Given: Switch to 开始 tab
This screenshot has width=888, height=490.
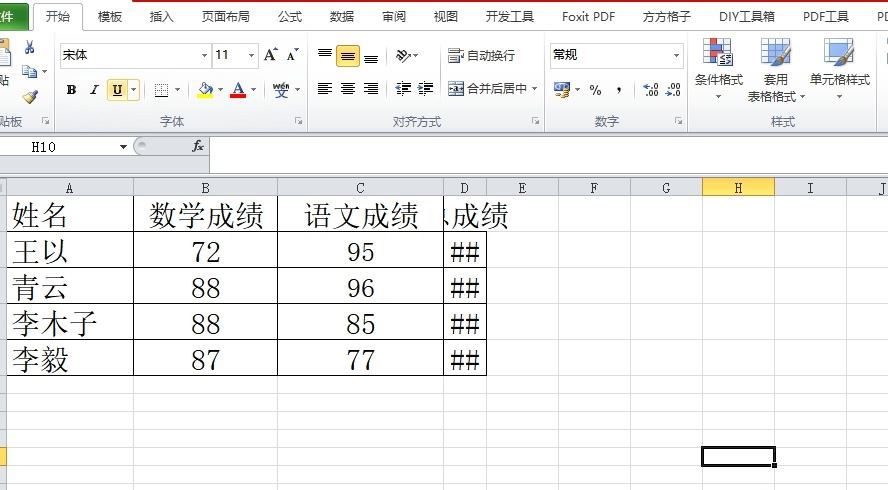Looking at the screenshot, I should pyautogui.click(x=58, y=16).
